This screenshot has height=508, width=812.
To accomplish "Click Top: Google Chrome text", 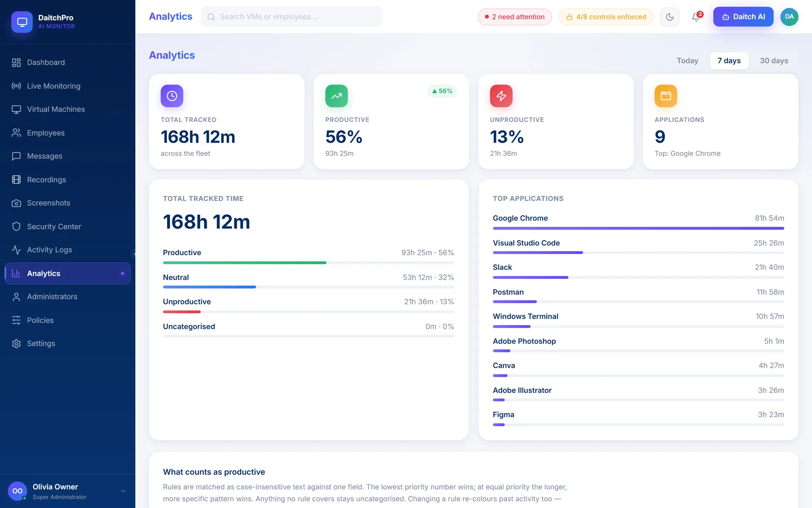I will [x=687, y=153].
